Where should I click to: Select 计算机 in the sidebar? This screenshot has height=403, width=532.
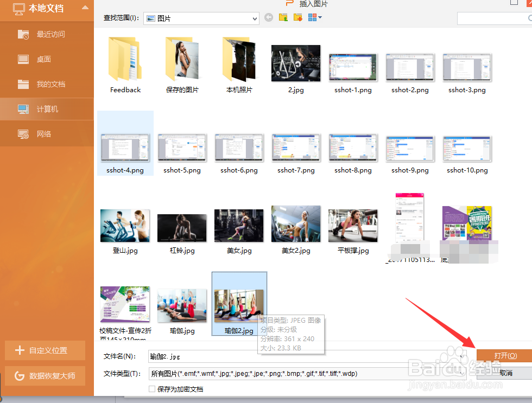tap(47, 109)
